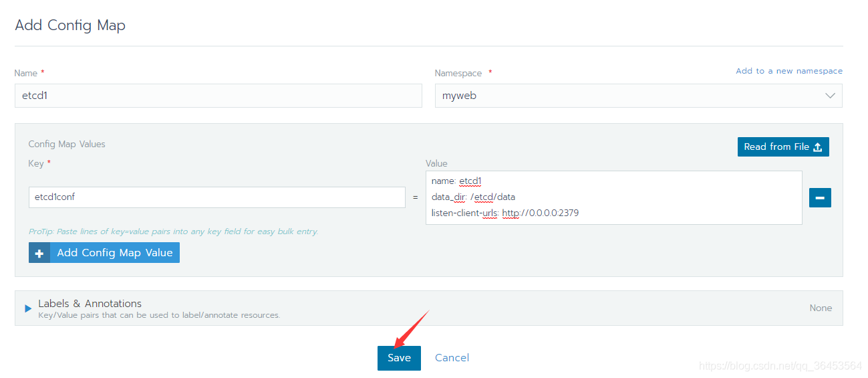868x378 pixels.
Task: Focus the Name field containing etcd1
Action: (x=218, y=96)
